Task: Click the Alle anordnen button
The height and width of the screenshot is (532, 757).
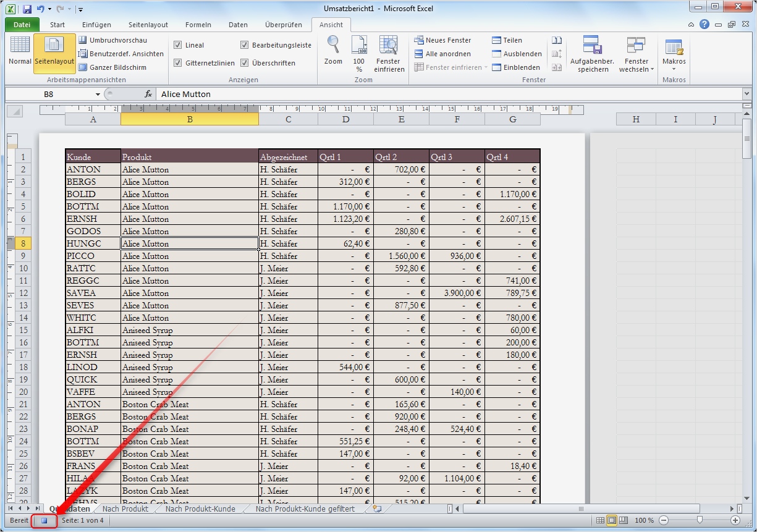Action: click(x=442, y=54)
